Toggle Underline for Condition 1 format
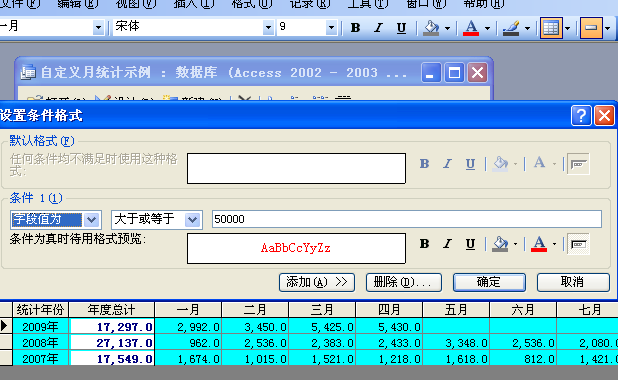 [x=470, y=244]
